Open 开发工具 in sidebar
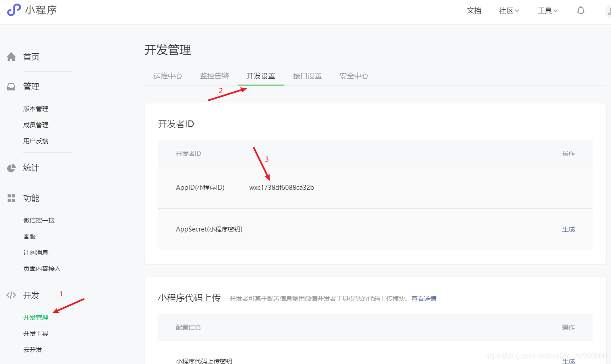Image resolution: width=611 pixels, height=364 pixels. click(36, 334)
